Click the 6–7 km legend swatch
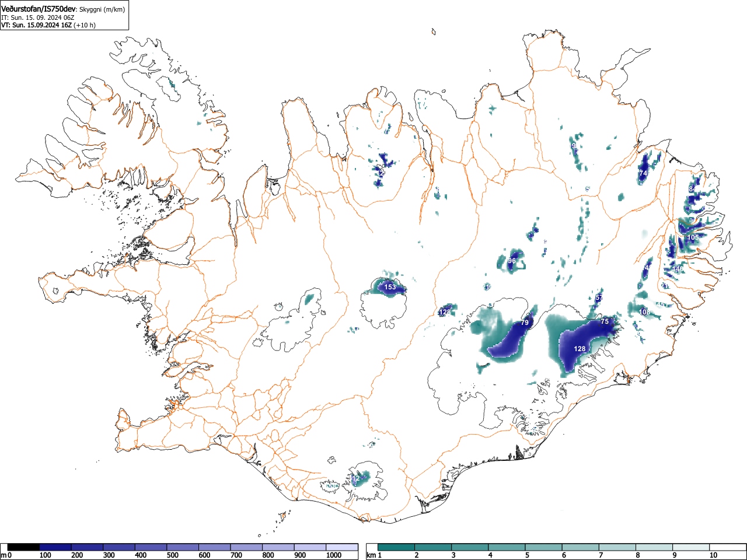 580,547
